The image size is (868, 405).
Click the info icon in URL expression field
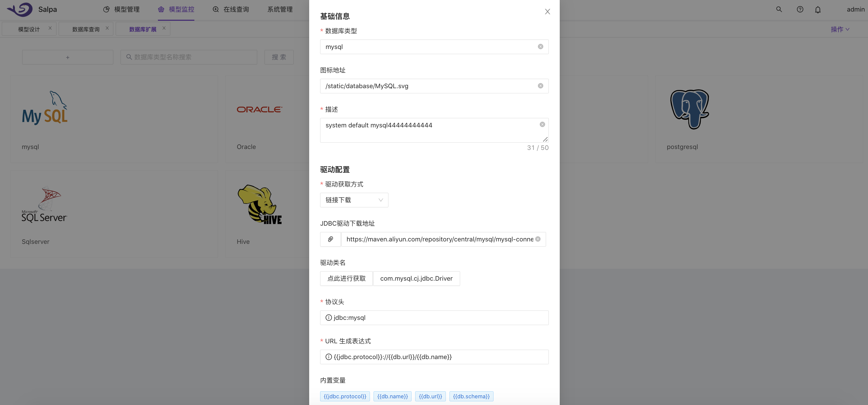point(329,357)
